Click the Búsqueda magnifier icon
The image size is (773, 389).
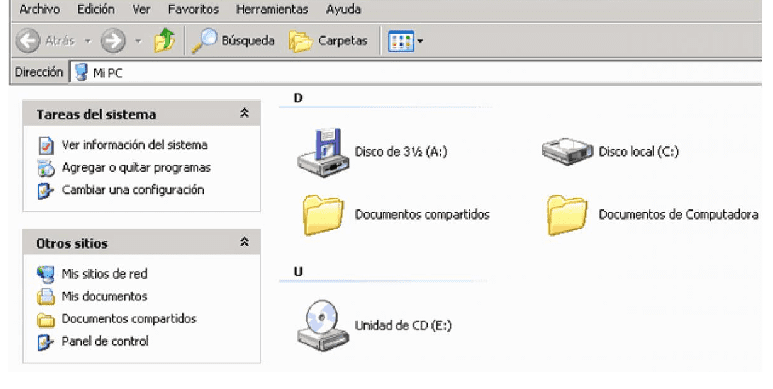coord(204,40)
